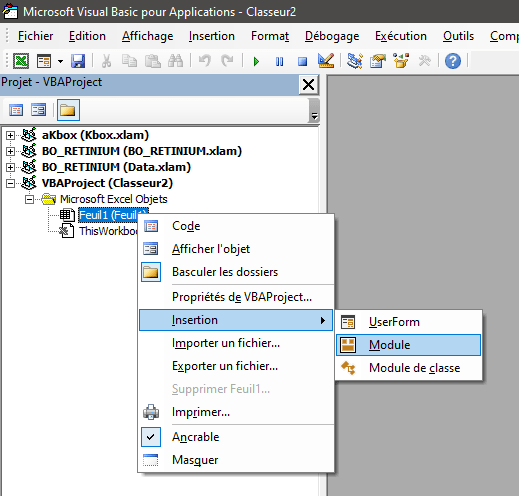The height and width of the screenshot is (496, 519).
Task: Choose Masquer from the context menu
Action: tap(236, 460)
